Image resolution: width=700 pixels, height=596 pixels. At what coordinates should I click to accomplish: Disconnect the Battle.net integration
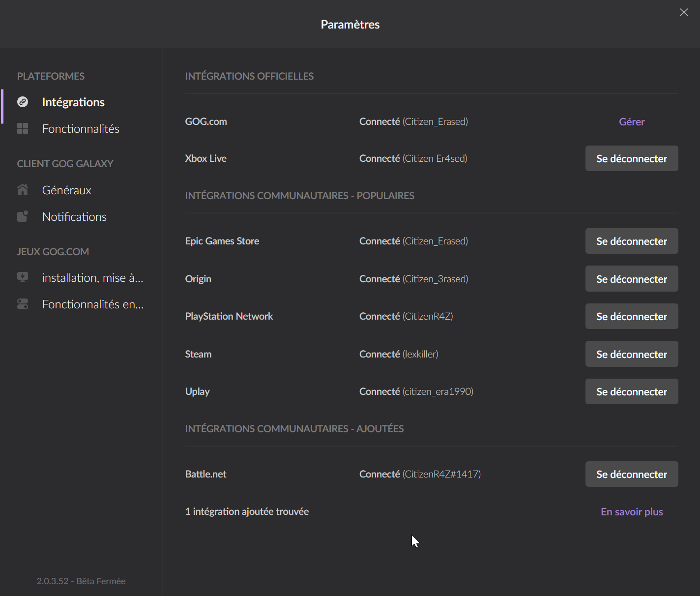click(631, 474)
